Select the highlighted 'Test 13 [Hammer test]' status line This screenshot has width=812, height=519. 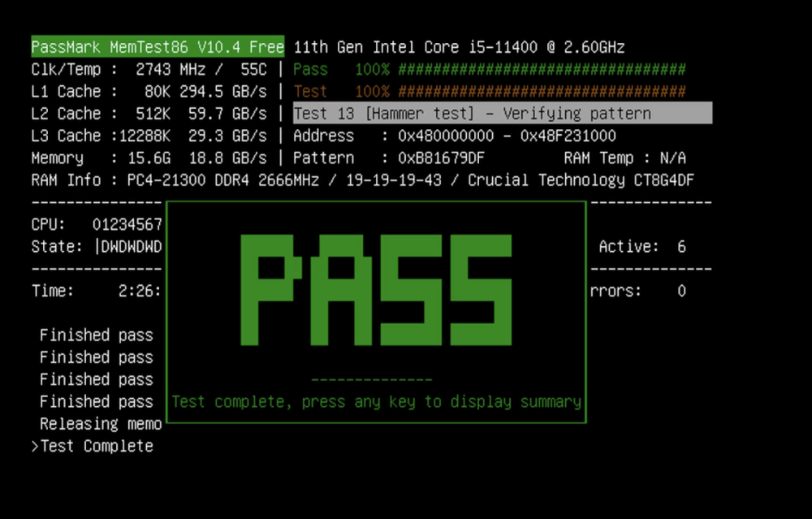(x=503, y=113)
